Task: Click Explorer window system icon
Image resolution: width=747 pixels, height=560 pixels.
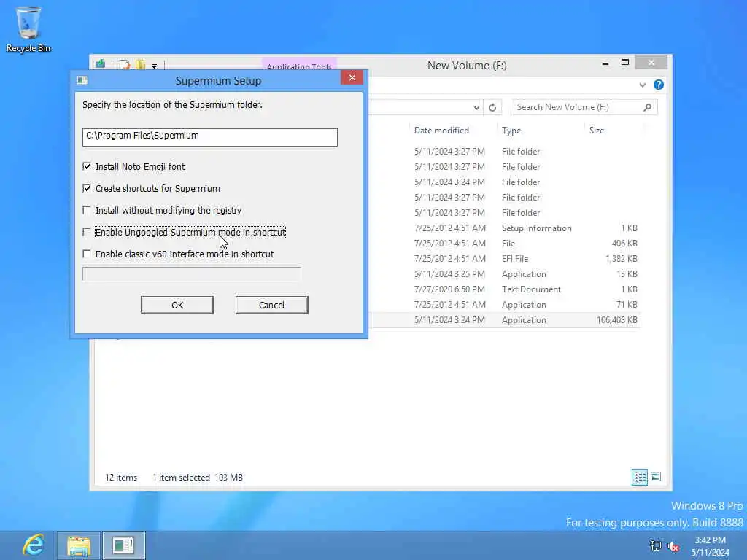Action: tap(100, 64)
